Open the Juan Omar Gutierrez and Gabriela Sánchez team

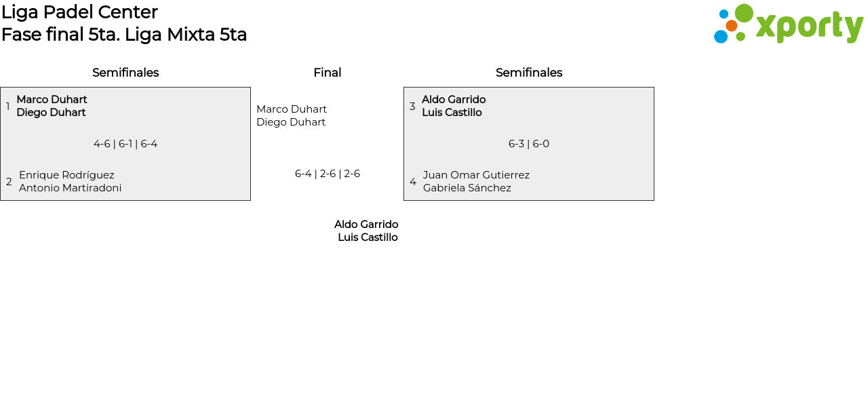[476, 181]
